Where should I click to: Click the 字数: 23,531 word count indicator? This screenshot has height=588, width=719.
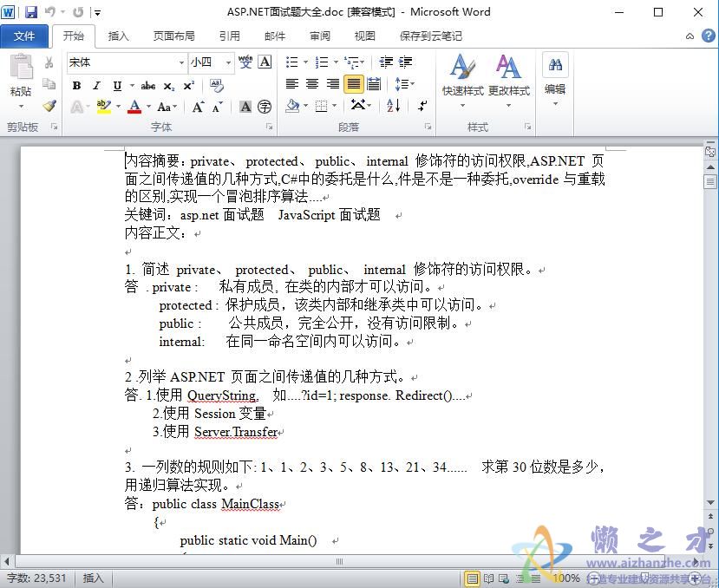(36, 578)
